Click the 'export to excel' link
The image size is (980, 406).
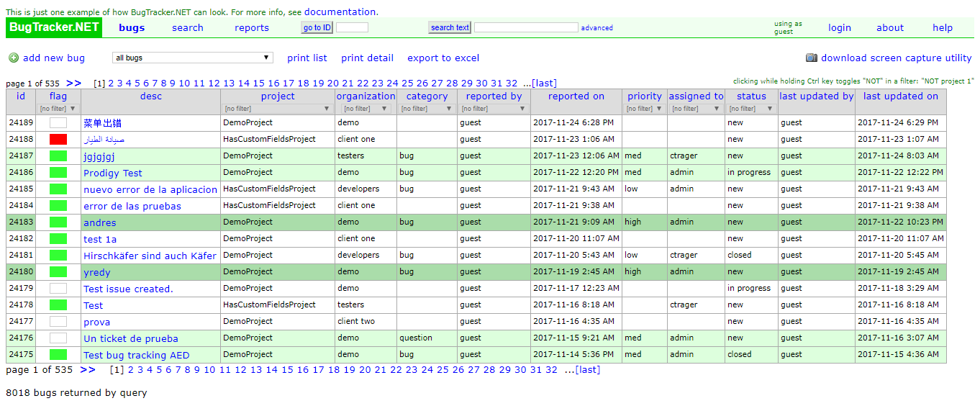pyautogui.click(x=443, y=58)
